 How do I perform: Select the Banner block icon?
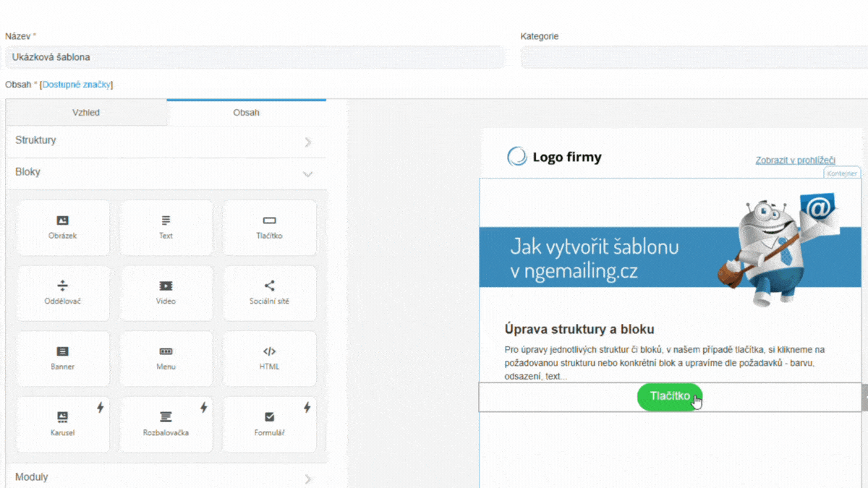click(63, 351)
